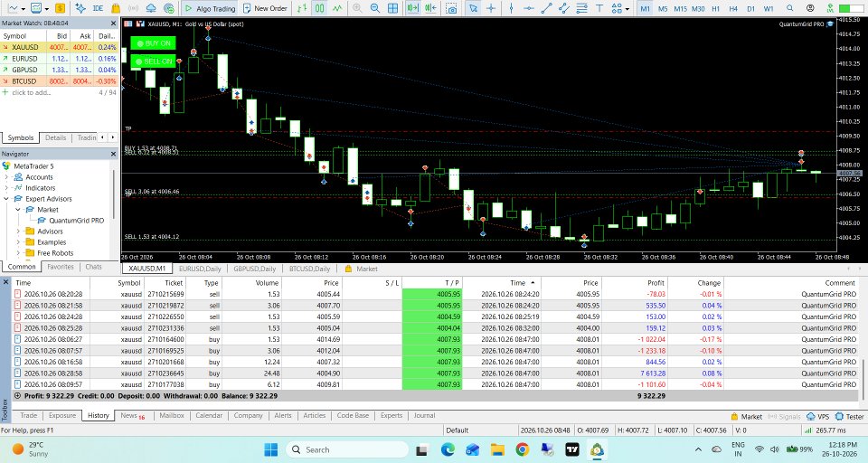Click 'click to add...' in Market Watch

click(x=31, y=92)
